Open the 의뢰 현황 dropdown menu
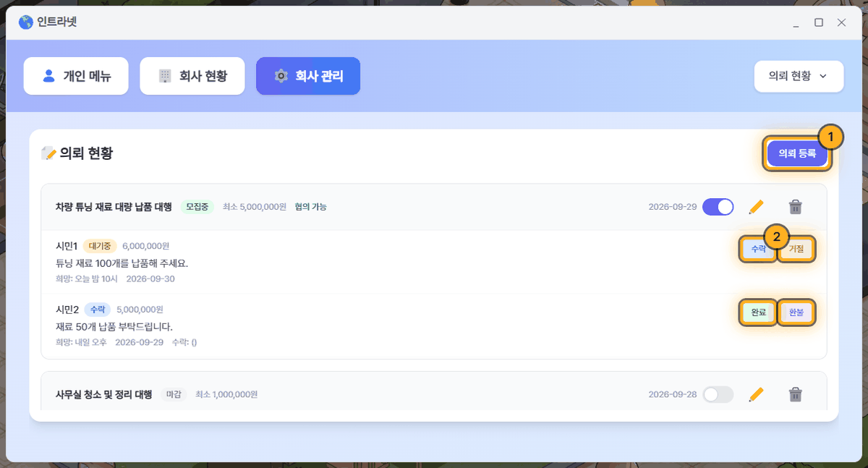 (x=799, y=76)
